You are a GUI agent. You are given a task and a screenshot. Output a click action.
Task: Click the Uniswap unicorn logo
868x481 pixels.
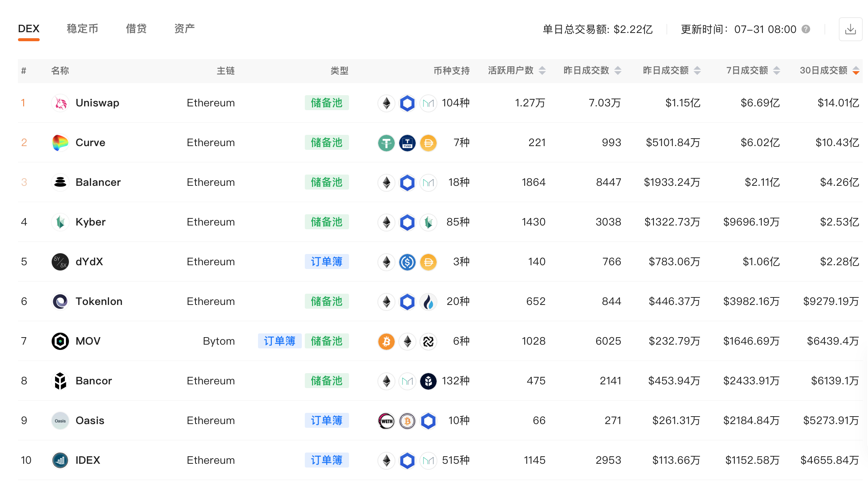60,103
